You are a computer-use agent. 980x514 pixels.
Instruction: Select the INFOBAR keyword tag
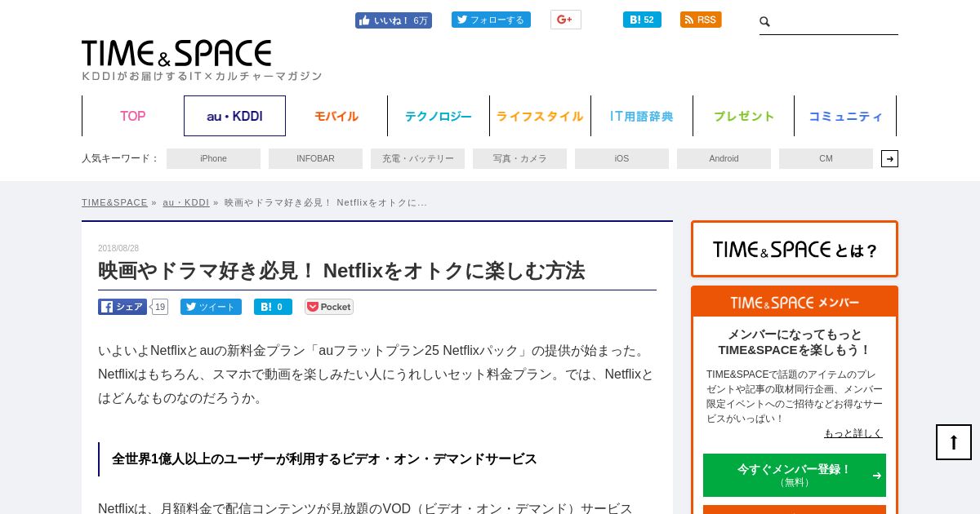click(315, 158)
